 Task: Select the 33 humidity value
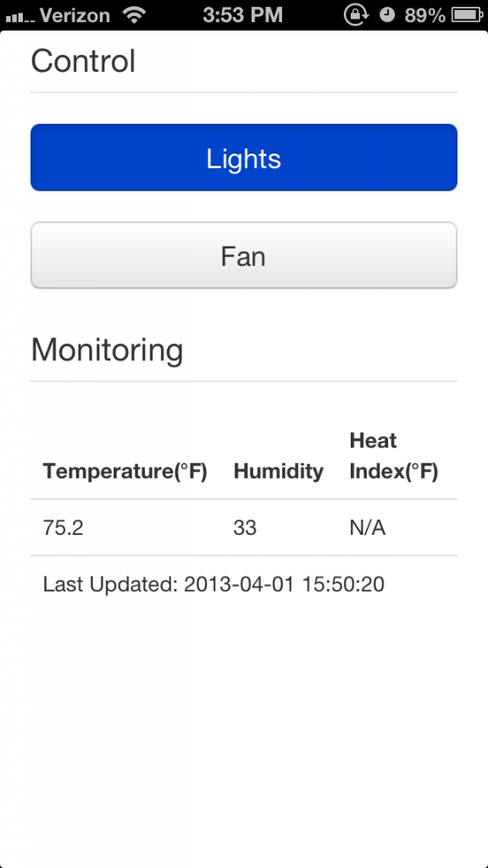point(245,527)
